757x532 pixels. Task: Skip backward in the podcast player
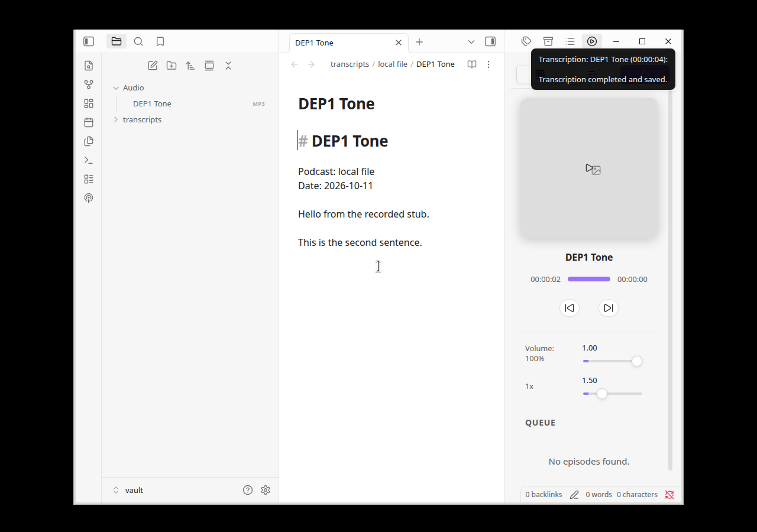tap(570, 308)
